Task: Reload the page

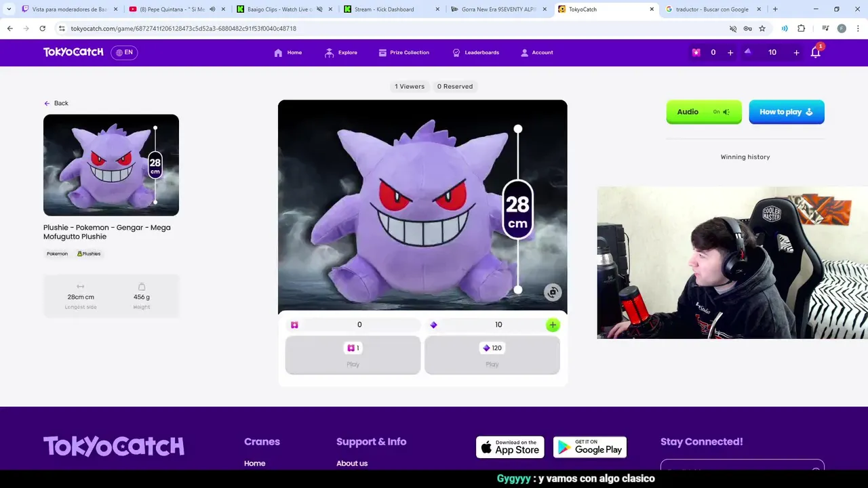Action: (x=42, y=28)
